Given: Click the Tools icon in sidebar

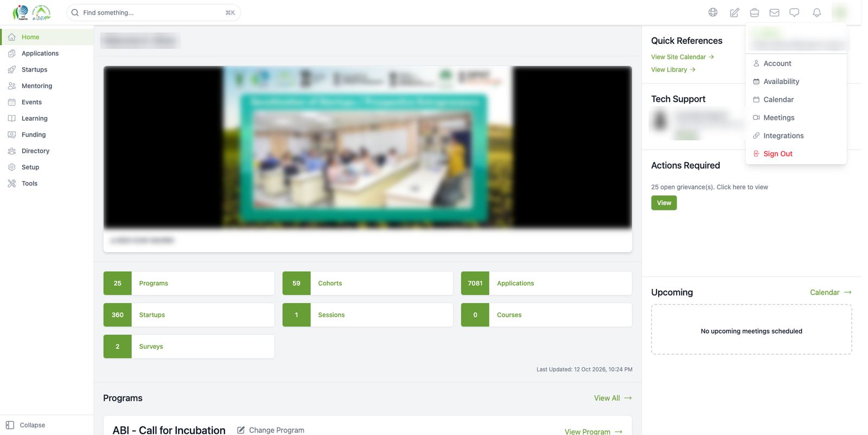Looking at the screenshot, I should click(x=11, y=183).
